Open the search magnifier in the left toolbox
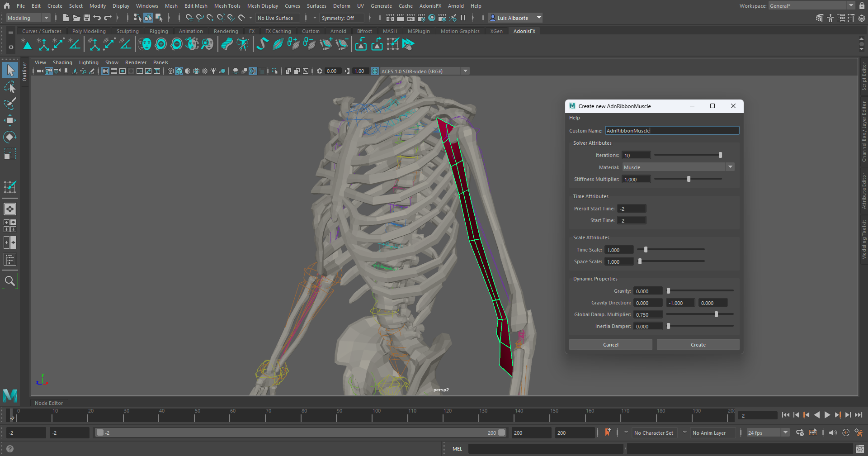 tap(10, 281)
